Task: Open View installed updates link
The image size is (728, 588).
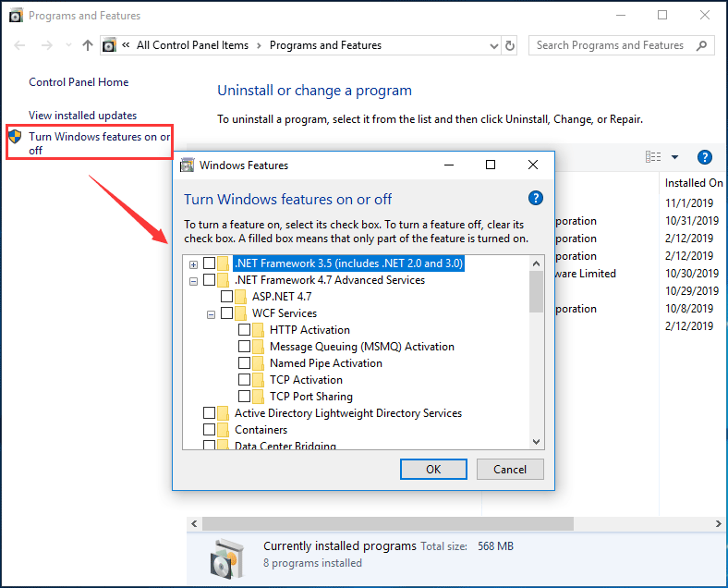Action: 82,116
